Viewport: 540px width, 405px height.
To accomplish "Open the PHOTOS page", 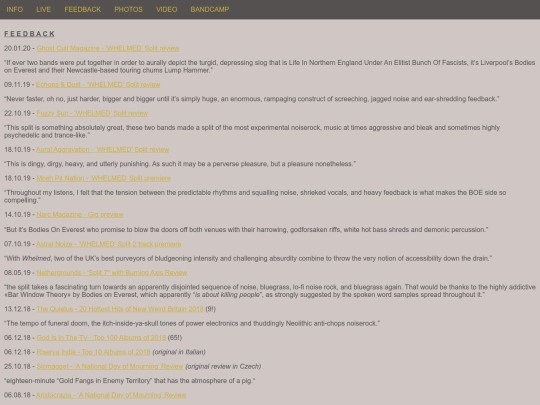I will (x=128, y=9).
